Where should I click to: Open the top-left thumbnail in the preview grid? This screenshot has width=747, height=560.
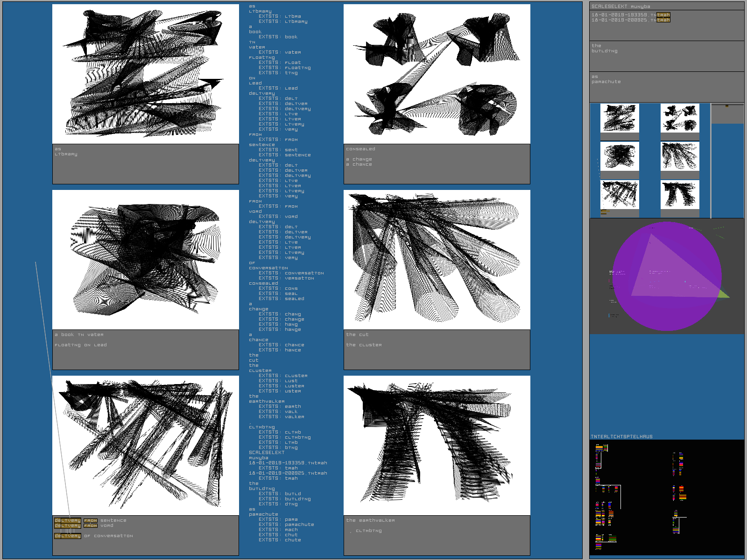coord(619,118)
